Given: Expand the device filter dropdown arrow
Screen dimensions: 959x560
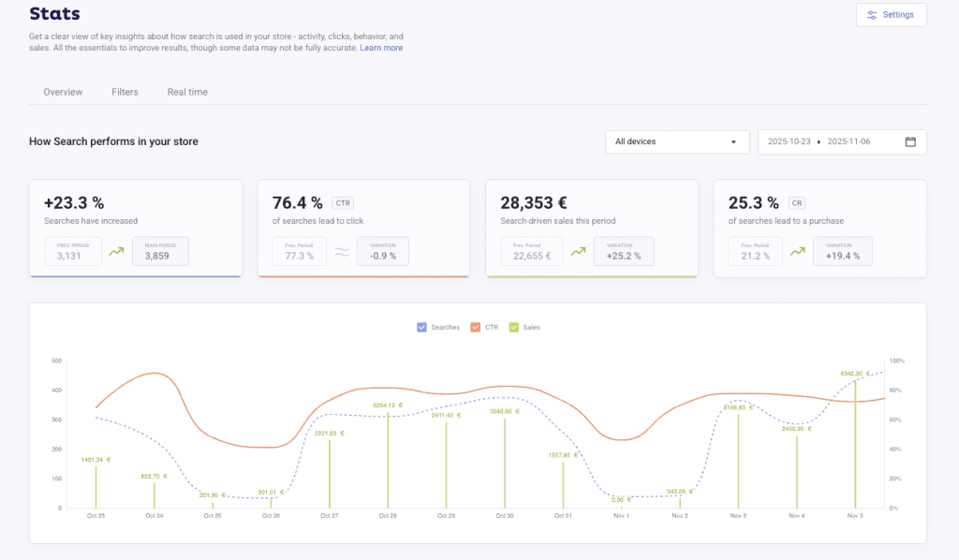Looking at the screenshot, I should (733, 142).
